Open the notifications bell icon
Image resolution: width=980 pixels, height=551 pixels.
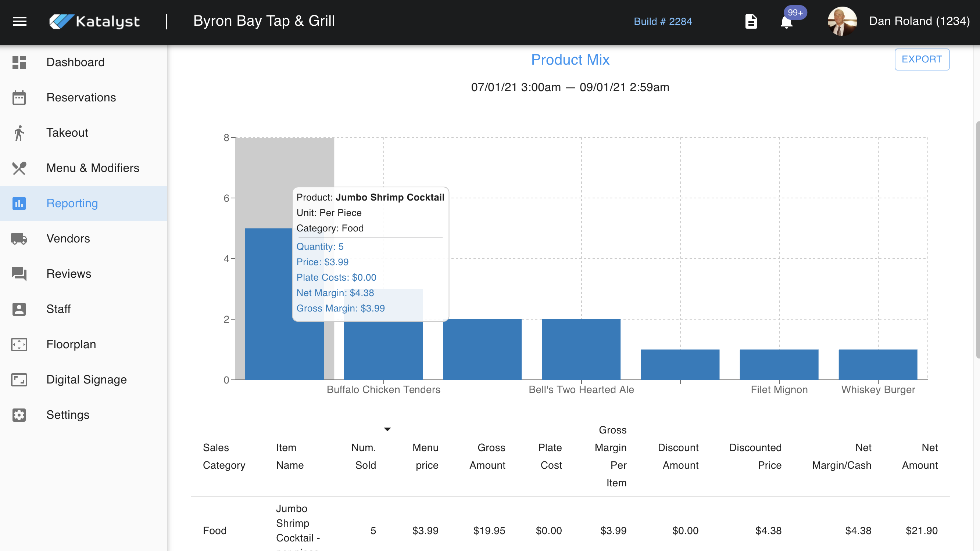(x=786, y=22)
